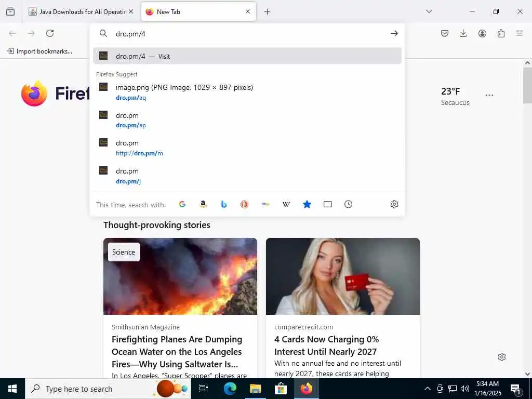Open the Firefox account icon
The image size is (532, 399).
coord(482,33)
